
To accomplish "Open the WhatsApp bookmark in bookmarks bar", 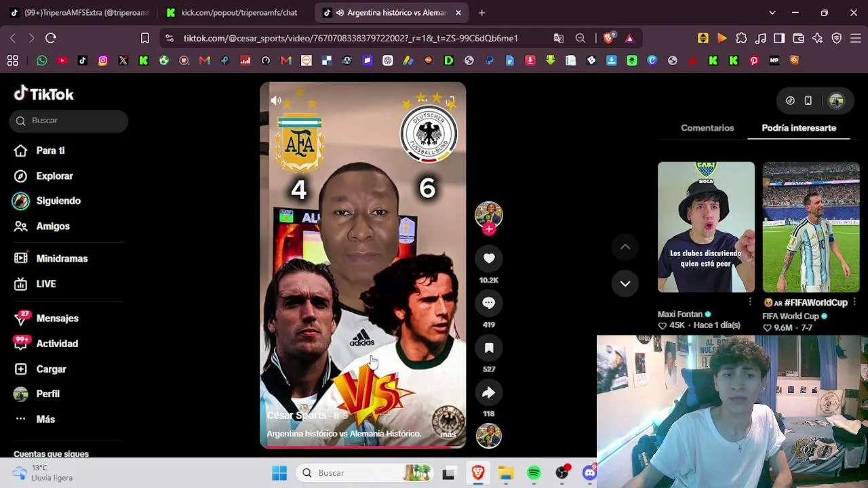I will (42, 60).
